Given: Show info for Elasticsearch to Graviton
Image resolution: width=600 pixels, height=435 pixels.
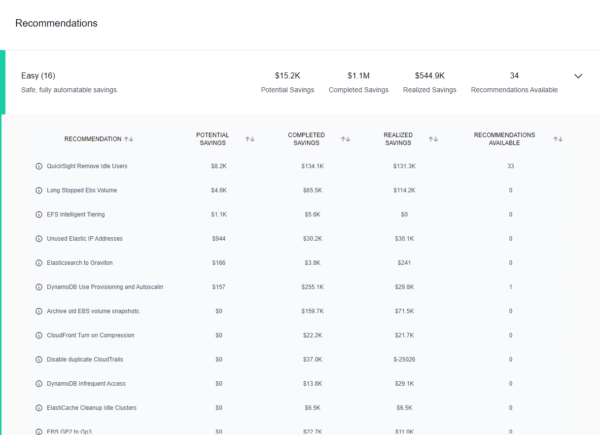Looking at the screenshot, I should point(39,262).
